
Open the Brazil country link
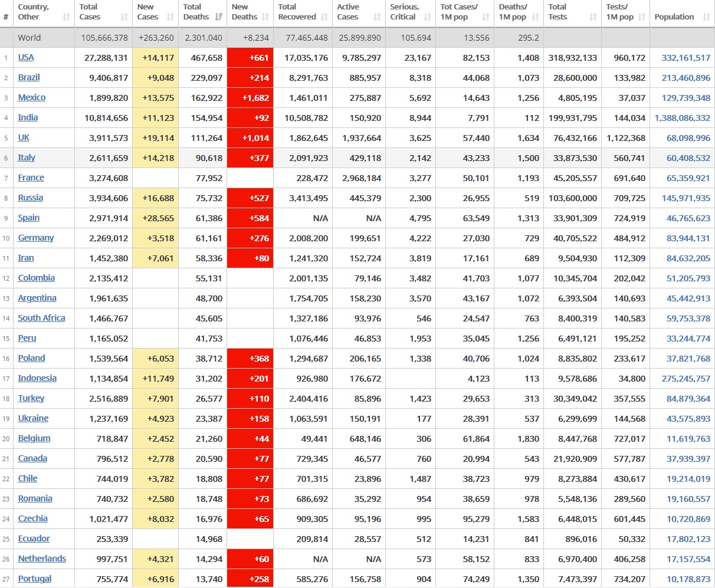[29, 77]
